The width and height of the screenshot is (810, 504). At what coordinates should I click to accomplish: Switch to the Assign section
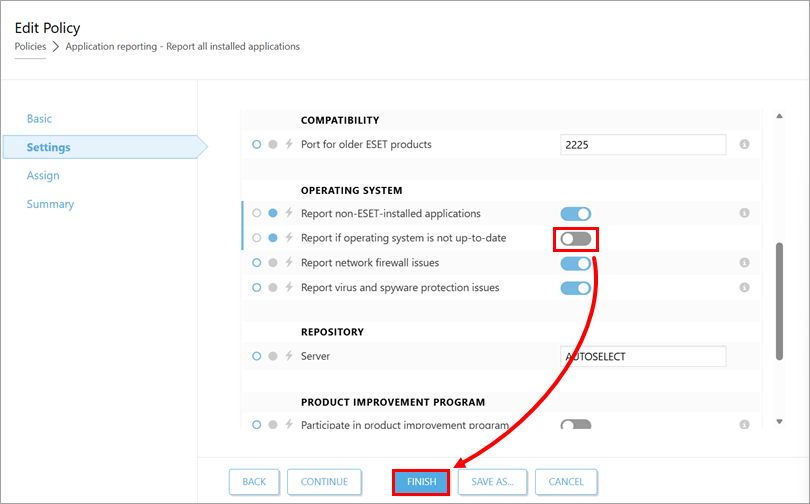[x=43, y=176]
